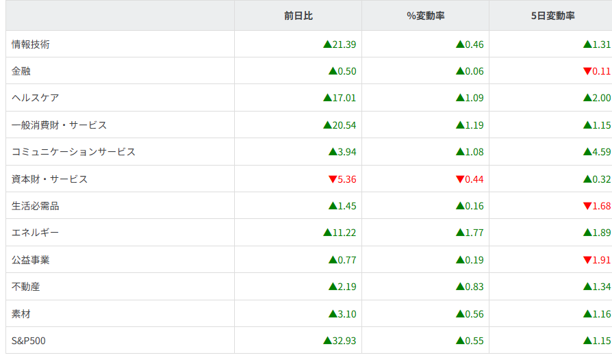612x364 pixels.
Task: Click the red down arrow beside 1.91
Action: coord(587,260)
